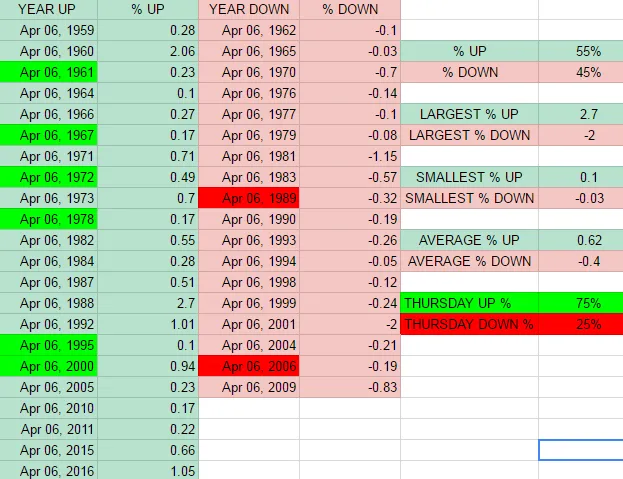This screenshot has height=479, width=623.
Task: Select the -1.15 value cell
Action: (350, 156)
